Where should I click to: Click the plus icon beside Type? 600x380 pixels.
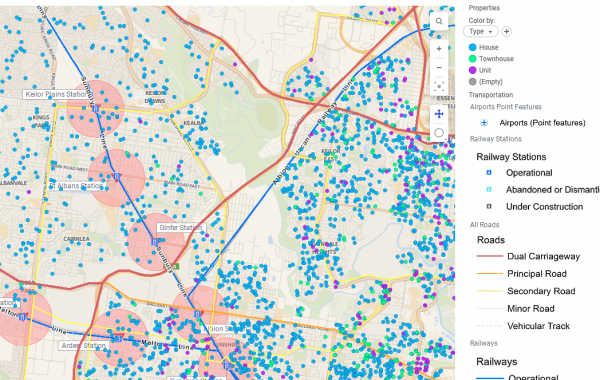pyautogui.click(x=506, y=31)
